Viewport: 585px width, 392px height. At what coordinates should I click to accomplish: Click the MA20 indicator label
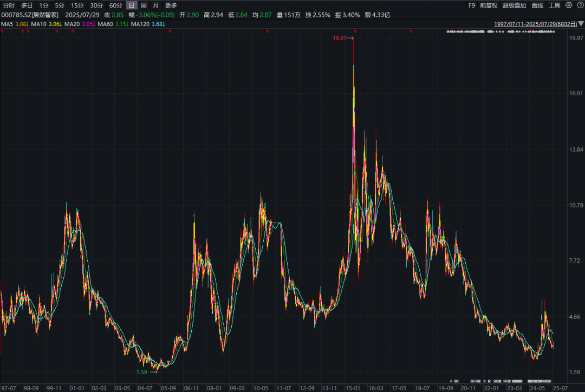(x=72, y=24)
